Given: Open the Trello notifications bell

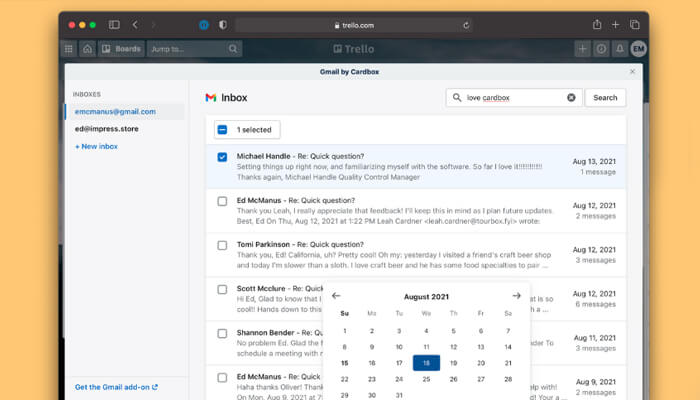Looking at the screenshot, I should coord(620,49).
